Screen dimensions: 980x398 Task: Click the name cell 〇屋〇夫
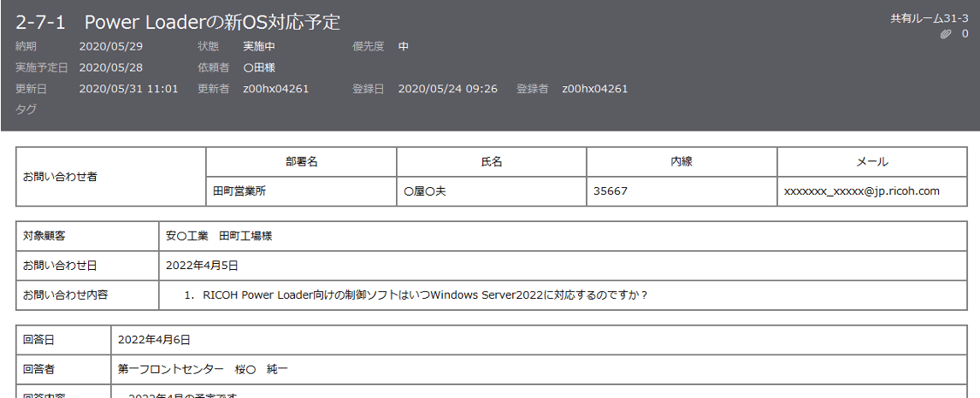(x=425, y=191)
